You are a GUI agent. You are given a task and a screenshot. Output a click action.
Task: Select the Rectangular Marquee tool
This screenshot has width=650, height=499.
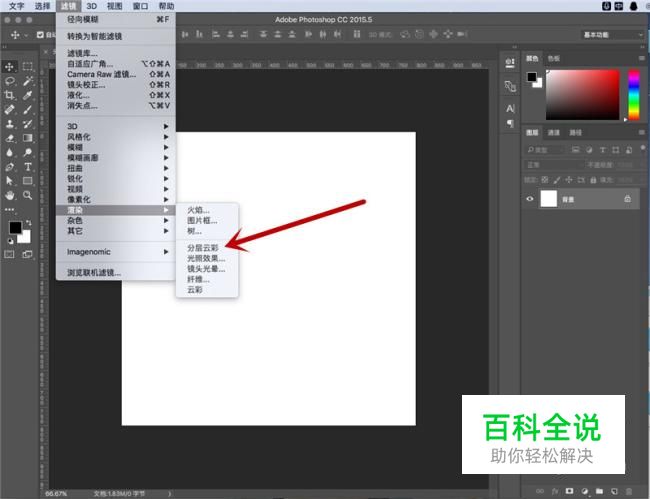point(28,67)
